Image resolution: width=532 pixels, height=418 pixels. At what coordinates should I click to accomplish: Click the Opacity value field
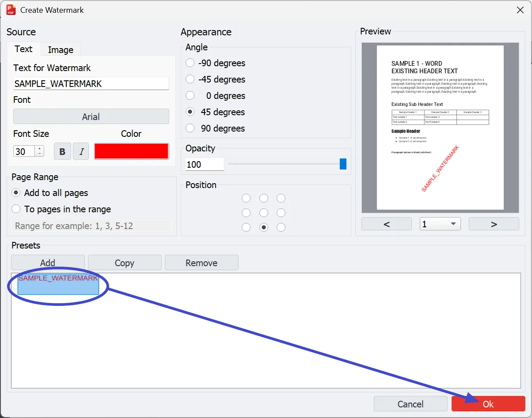(205, 164)
